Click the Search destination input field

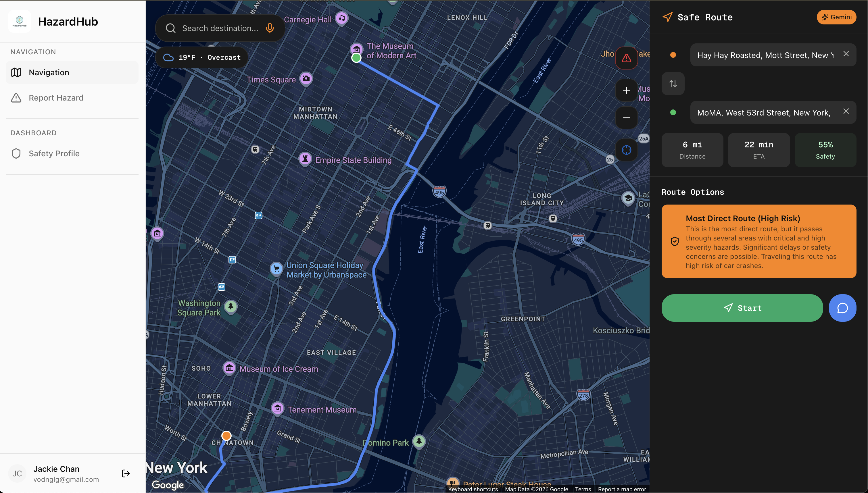tap(220, 28)
